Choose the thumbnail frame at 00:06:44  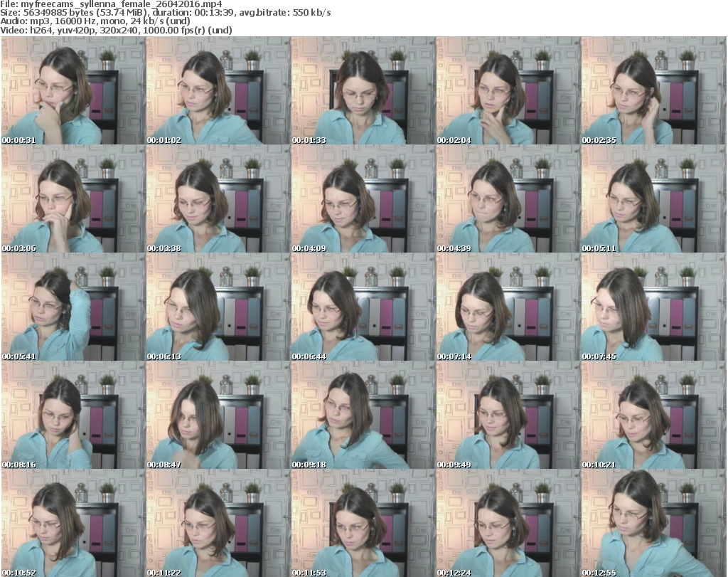point(363,307)
